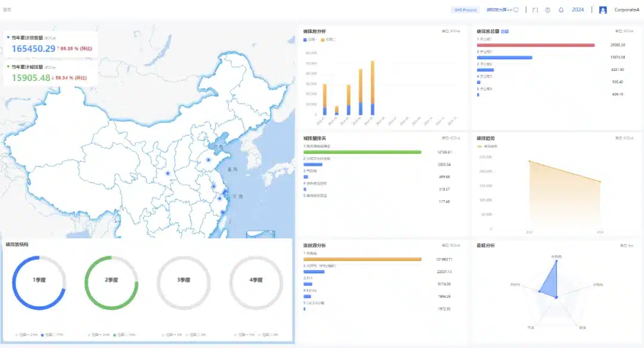This screenshot has width=644, height=348.
Task: Open the 总量 selector in 碳排放总量 panel
Action: click(x=503, y=30)
